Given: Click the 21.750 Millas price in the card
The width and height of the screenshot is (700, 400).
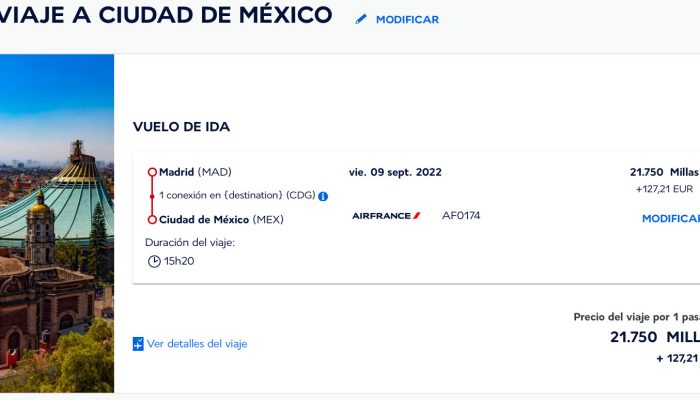Looking at the screenshot, I should (x=664, y=172).
